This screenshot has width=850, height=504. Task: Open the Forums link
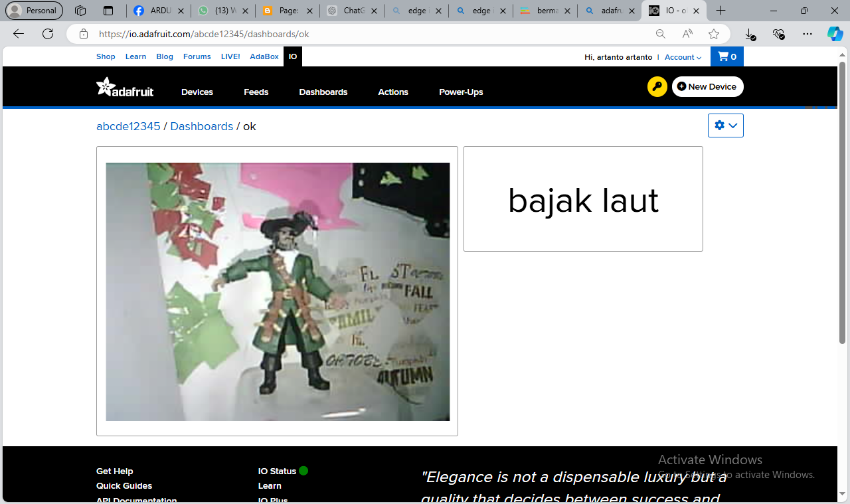(197, 56)
